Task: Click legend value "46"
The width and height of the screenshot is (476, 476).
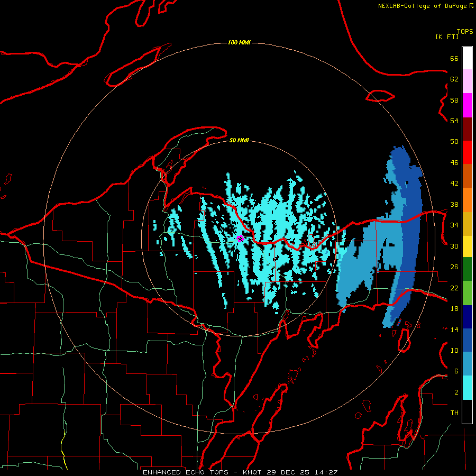Action: 454,163
